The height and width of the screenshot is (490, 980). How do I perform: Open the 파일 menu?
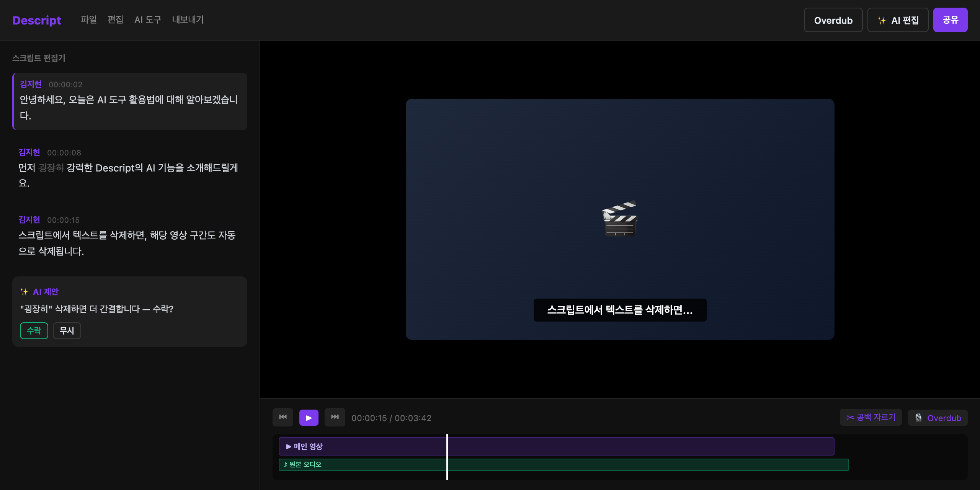pos(89,20)
